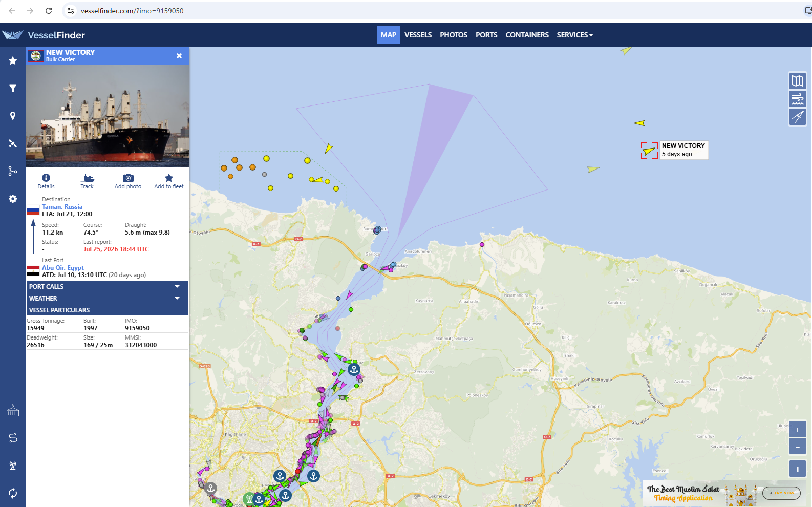Click the last report date Jul 25, 2026
Viewport: 812px width, 507px height.
[116, 249]
